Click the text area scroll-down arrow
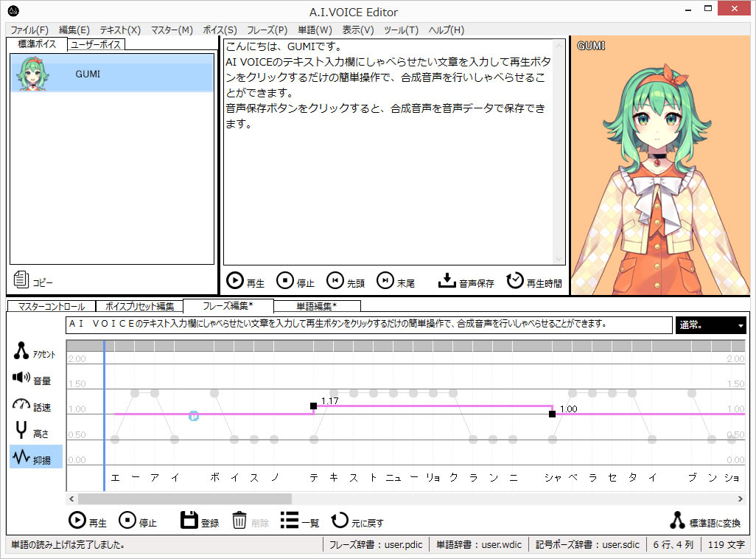756x559 pixels. point(559,260)
